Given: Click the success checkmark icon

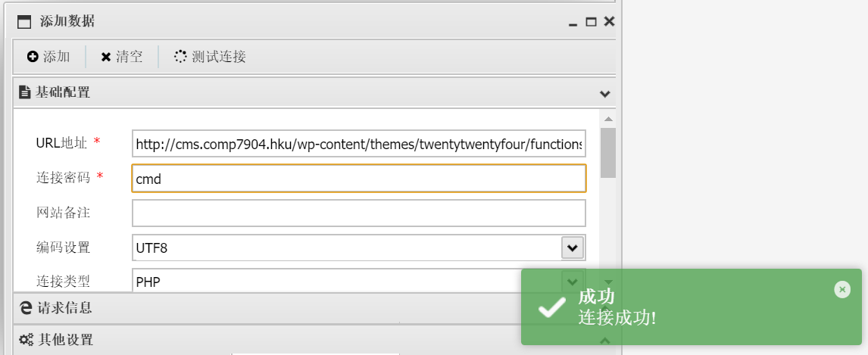Looking at the screenshot, I should 551,307.
